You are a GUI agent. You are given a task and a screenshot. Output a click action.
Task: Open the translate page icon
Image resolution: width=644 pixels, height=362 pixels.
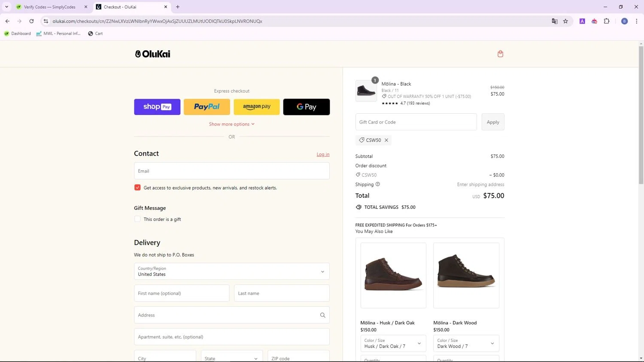point(555,21)
